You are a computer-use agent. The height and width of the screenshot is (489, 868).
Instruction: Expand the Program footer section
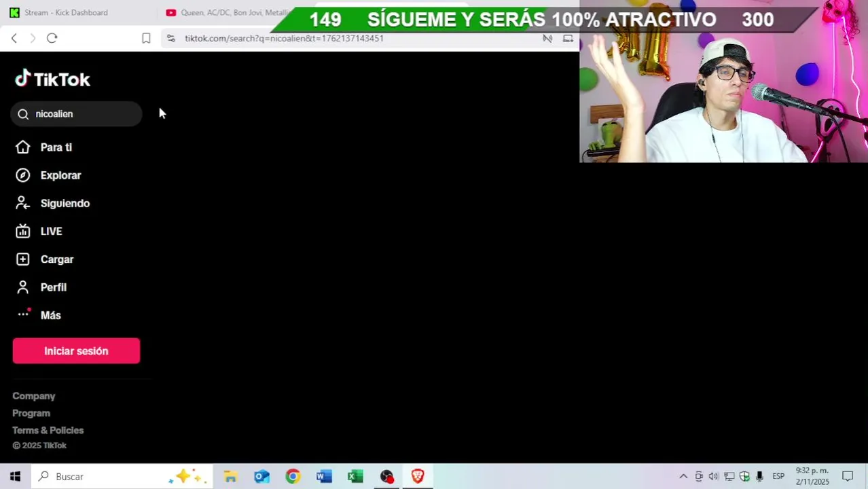(x=31, y=413)
